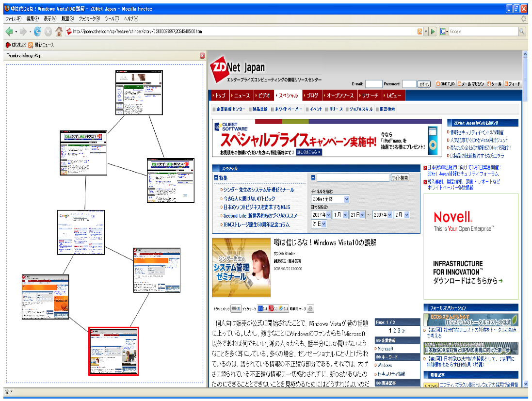532x401 pixels.
Task: Reload the current page
Action: click(x=37, y=32)
